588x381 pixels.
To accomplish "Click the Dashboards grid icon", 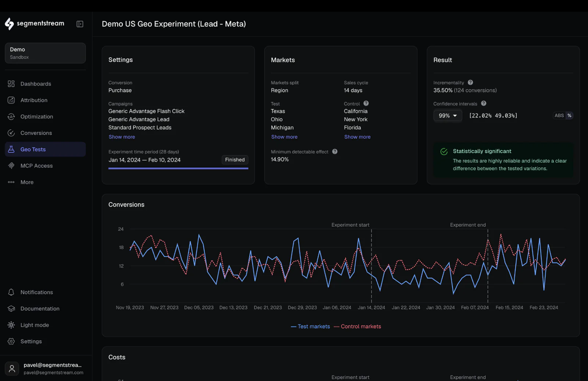I will 11,84.
